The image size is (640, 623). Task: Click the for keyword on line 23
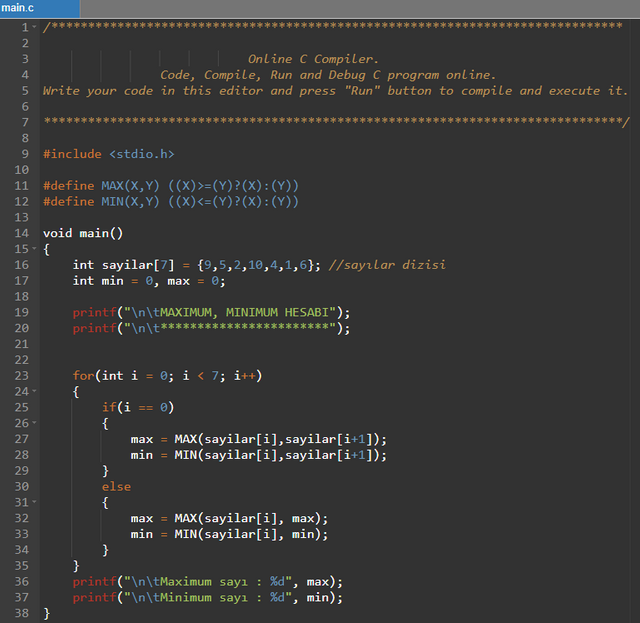(83, 376)
